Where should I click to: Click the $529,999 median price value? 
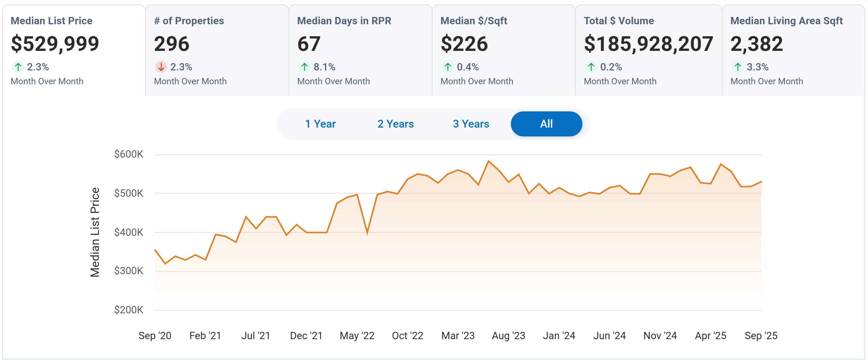coord(55,44)
